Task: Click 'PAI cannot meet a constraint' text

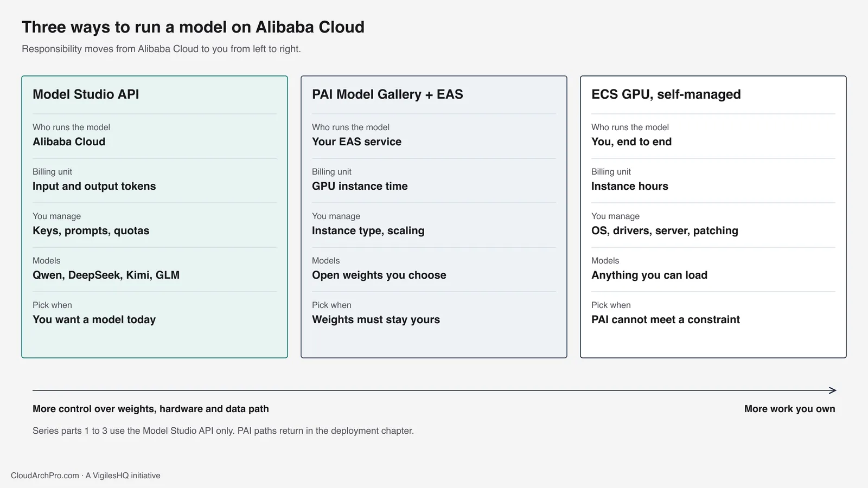Action: [665, 319]
